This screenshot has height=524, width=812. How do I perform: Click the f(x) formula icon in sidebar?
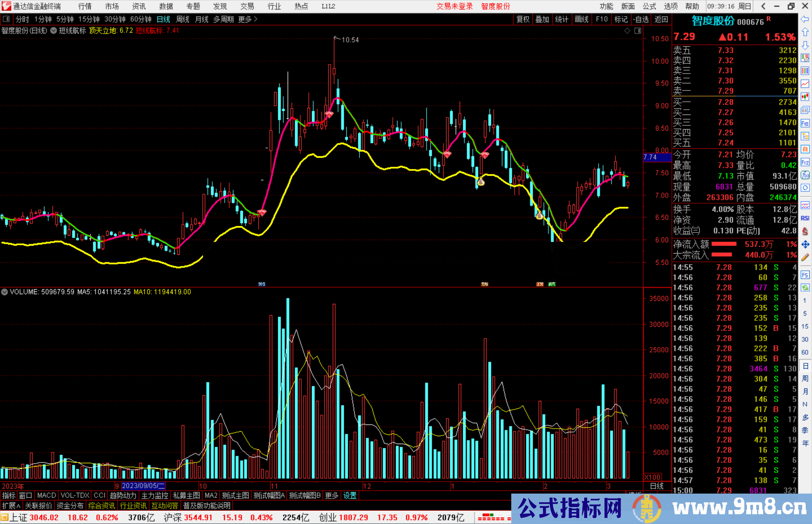805,175
